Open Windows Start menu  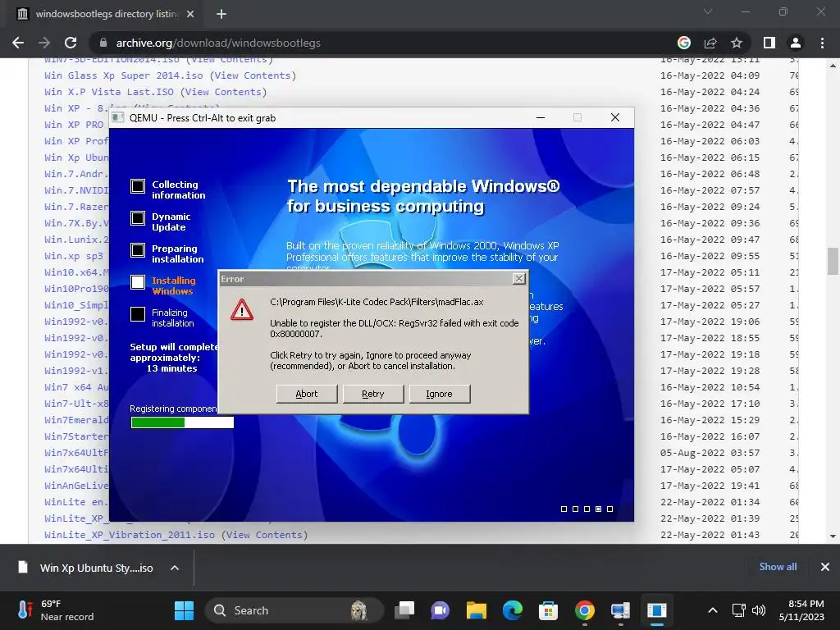coord(184,610)
